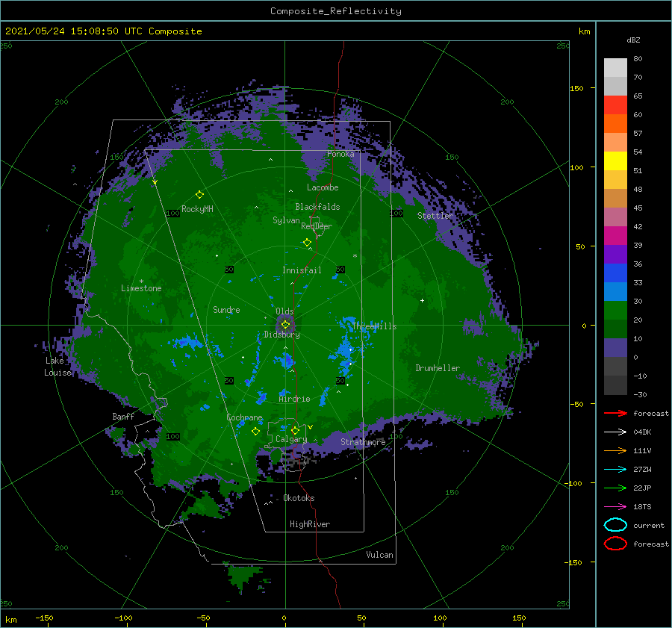Click the Innisfail label
Screen dimensions: 672x628
pyautogui.click(x=302, y=270)
